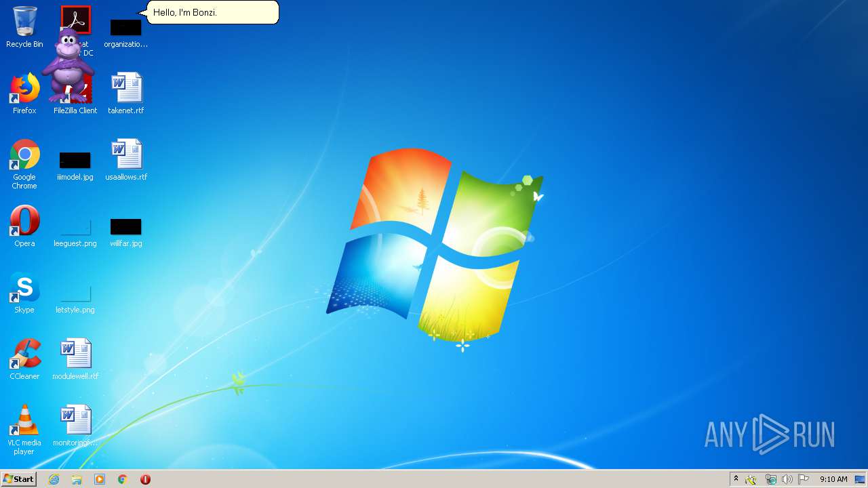This screenshot has width=868, height=488.
Task: Select the takenet.rtf document
Action: click(x=126, y=94)
